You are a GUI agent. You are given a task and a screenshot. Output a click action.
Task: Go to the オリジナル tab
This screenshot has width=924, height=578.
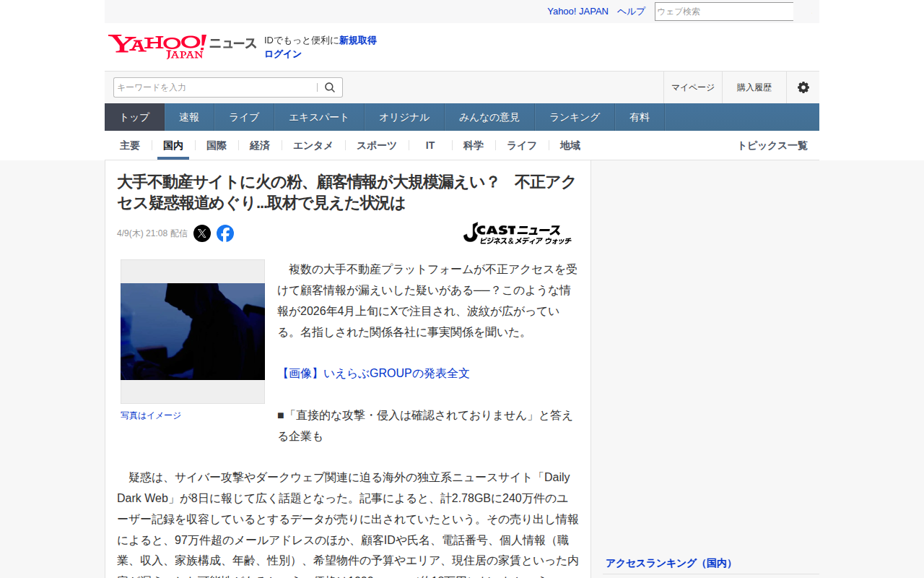point(404,117)
